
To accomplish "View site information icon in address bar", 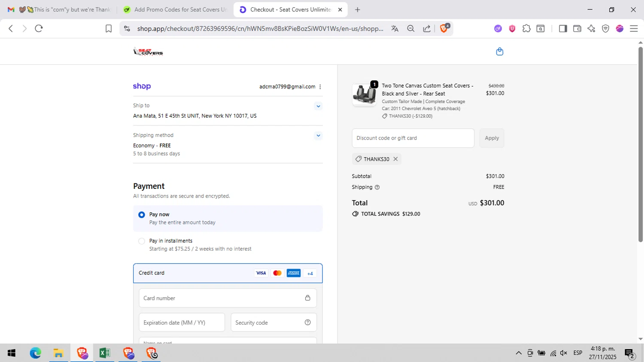I will (x=127, y=28).
